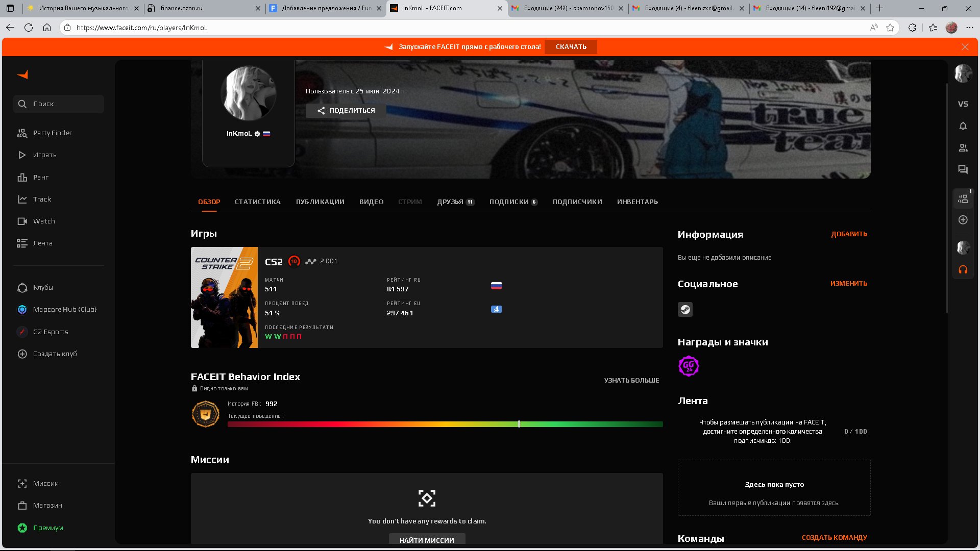Click СОЗДАТЬ КОМАНДУ link
The image size is (980, 551).
pos(834,537)
